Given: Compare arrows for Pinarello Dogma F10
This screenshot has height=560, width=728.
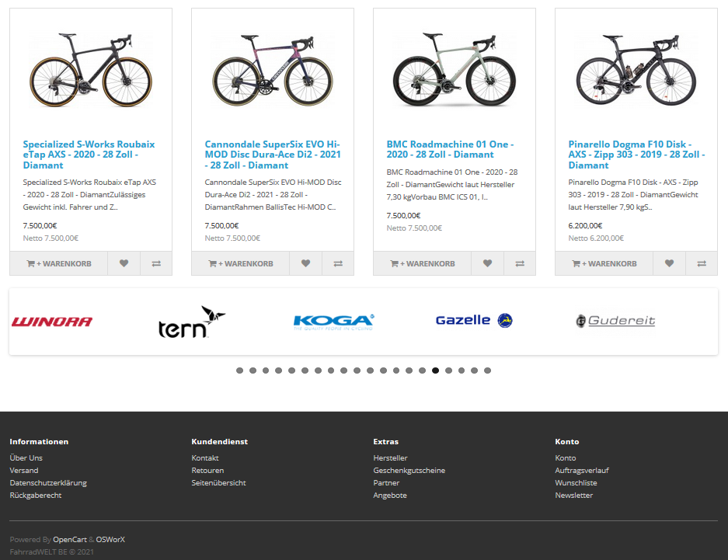Looking at the screenshot, I should coord(702,263).
